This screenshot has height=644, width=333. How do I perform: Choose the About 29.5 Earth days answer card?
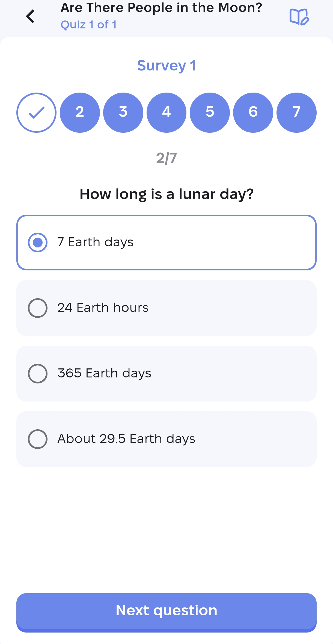[166, 439]
